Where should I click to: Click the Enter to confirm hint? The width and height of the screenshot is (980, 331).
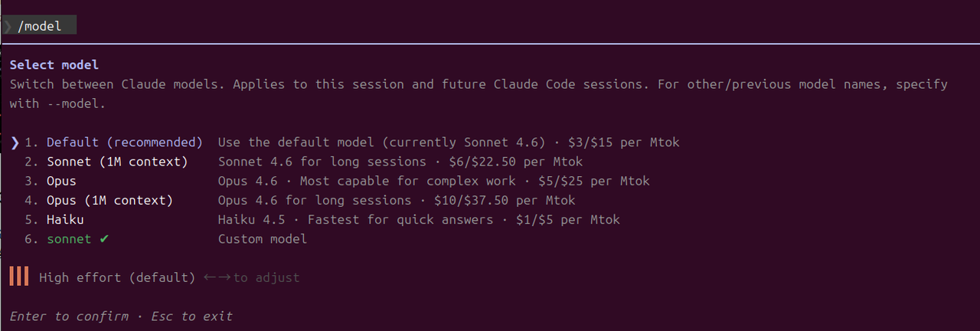point(69,316)
